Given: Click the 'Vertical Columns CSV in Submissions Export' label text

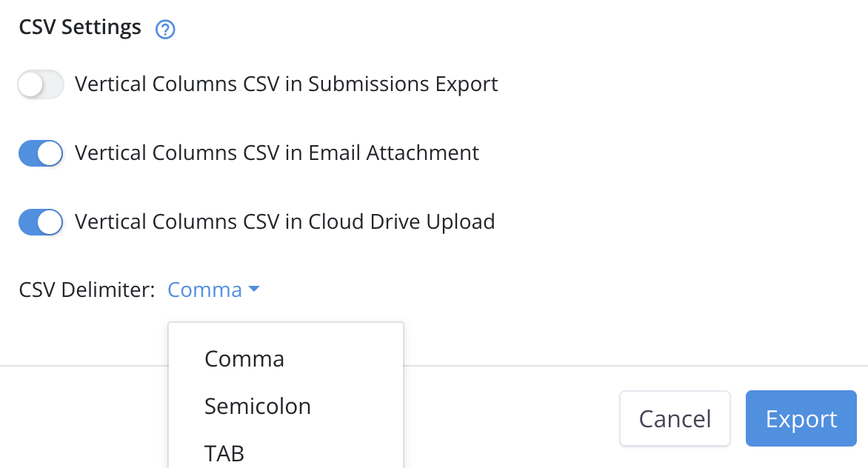Looking at the screenshot, I should click(286, 84).
